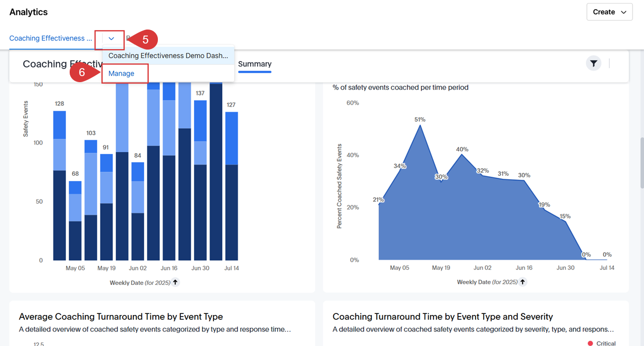Select Coaching Effectiveness Demo Dash... in dropdown list
Viewport: 644px width, 346px height.
[168, 56]
